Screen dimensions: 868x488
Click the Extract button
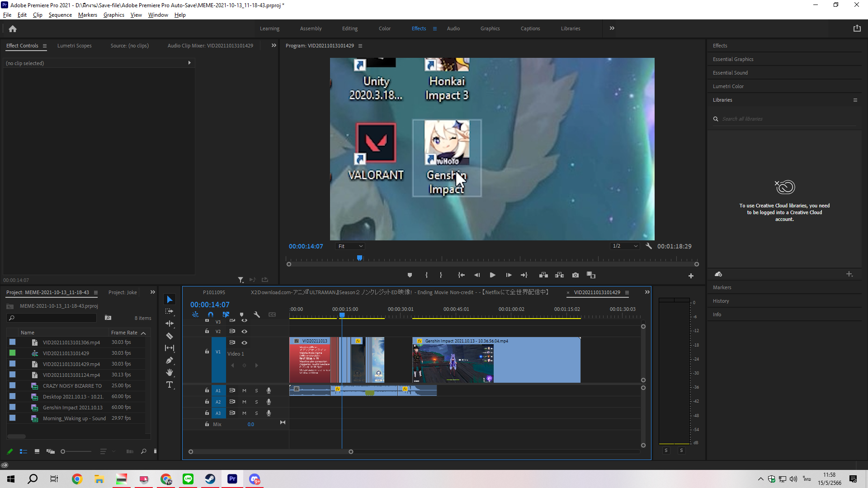click(x=560, y=275)
